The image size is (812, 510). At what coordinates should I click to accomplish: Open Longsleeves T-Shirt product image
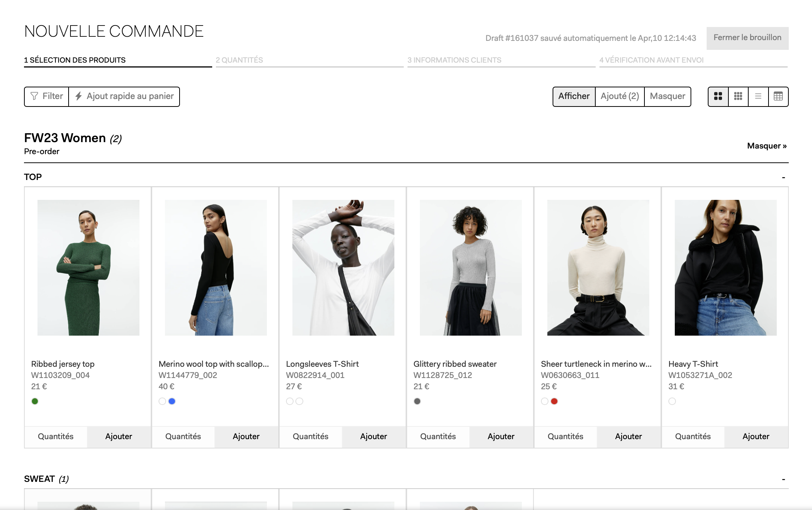tap(343, 268)
